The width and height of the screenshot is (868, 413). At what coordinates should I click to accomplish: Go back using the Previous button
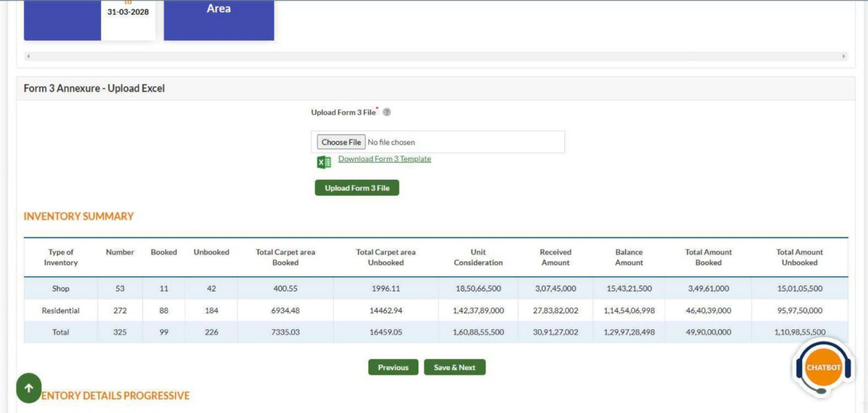pos(393,367)
